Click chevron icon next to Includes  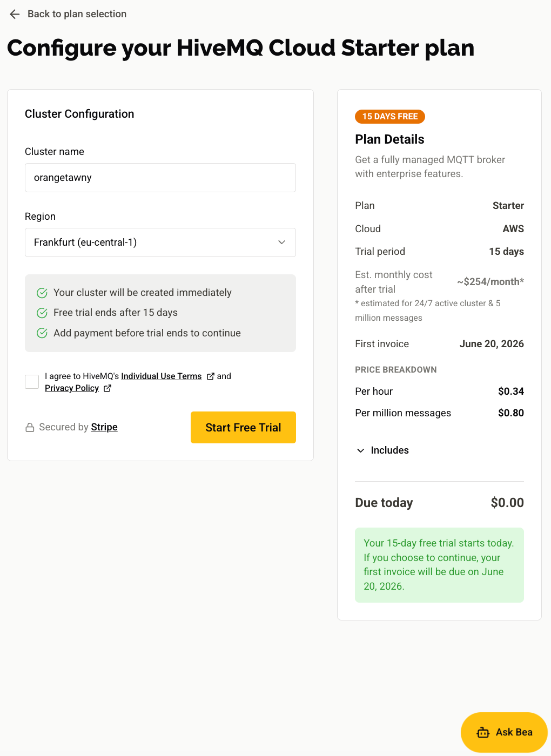(x=360, y=450)
